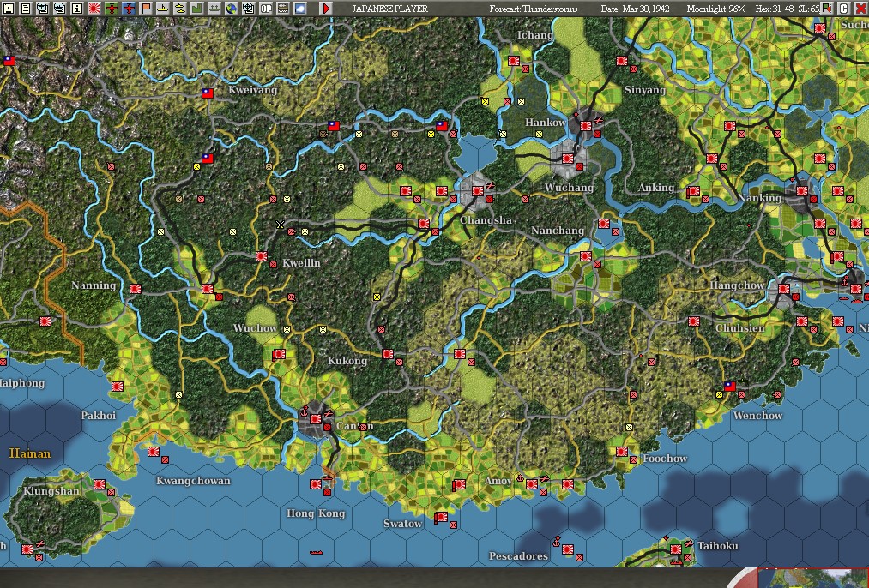869x588 pixels.
Task: Click the green factory-shaped toolbar icon
Action: point(197,8)
